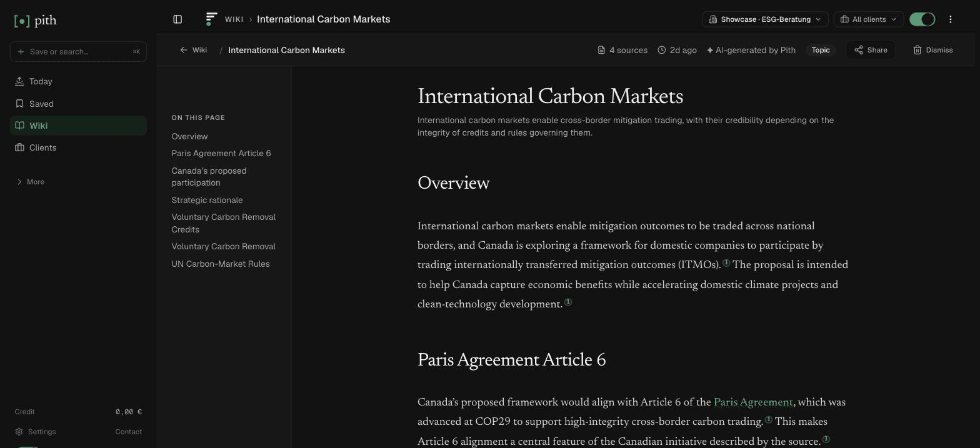Click the Save or search field
The height and width of the screenshot is (448, 980).
(78, 51)
